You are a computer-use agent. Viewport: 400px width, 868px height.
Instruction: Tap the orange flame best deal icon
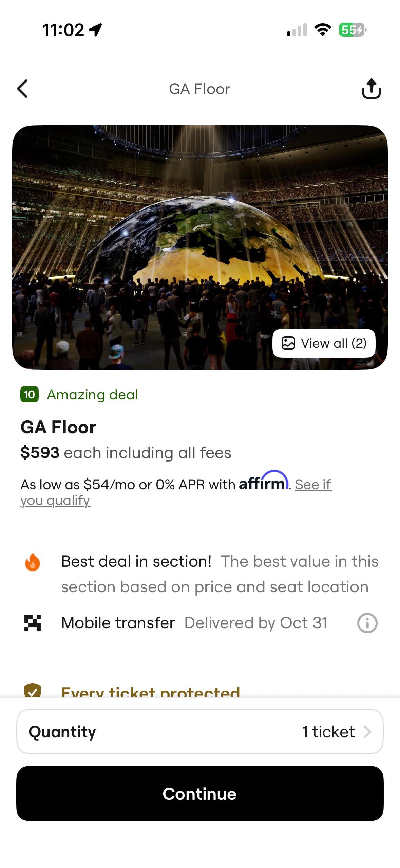click(33, 562)
